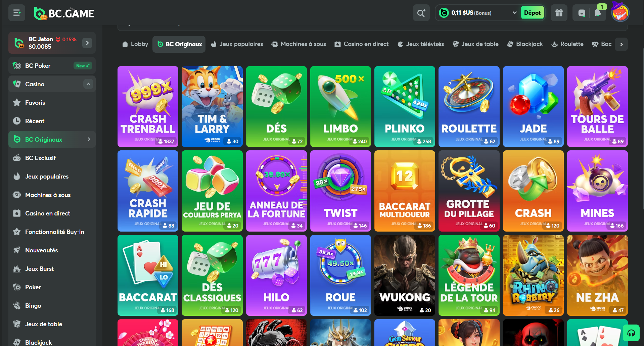Launch the Mines game tile
Screen dimensions: 644x346
pos(597,191)
